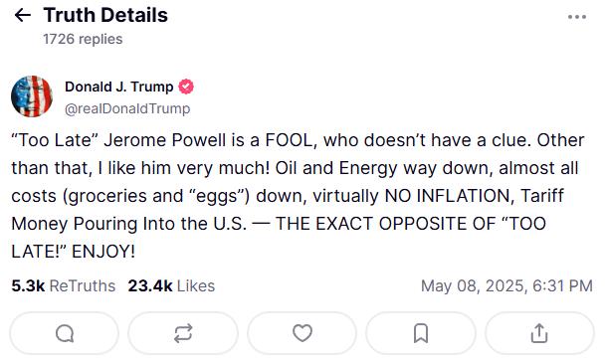
Task: Click the reply speech bubble button
Action: [64, 333]
